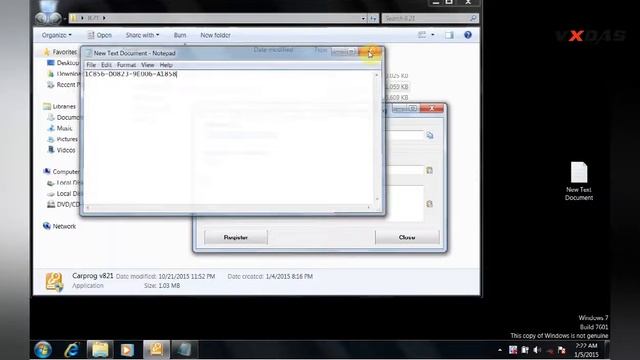
Task: Click the Action Center flag tray icon
Action: [x=562, y=350]
